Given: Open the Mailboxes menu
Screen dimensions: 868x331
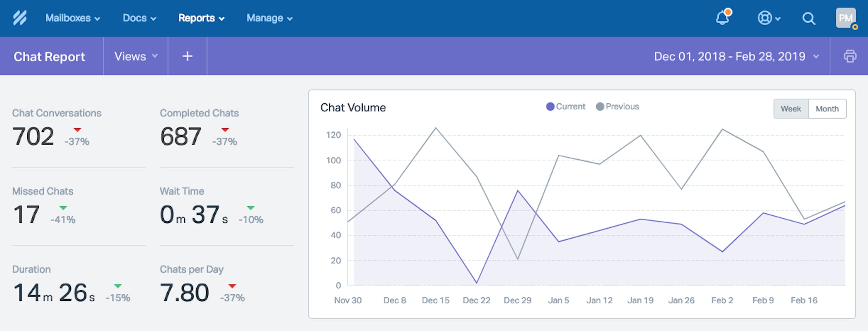Looking at the screenshot, I should click(73, 18).
